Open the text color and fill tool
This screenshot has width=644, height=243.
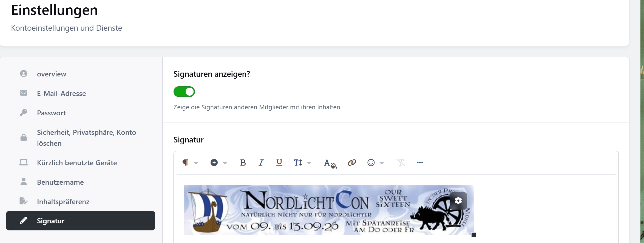(x=330, y=163)
